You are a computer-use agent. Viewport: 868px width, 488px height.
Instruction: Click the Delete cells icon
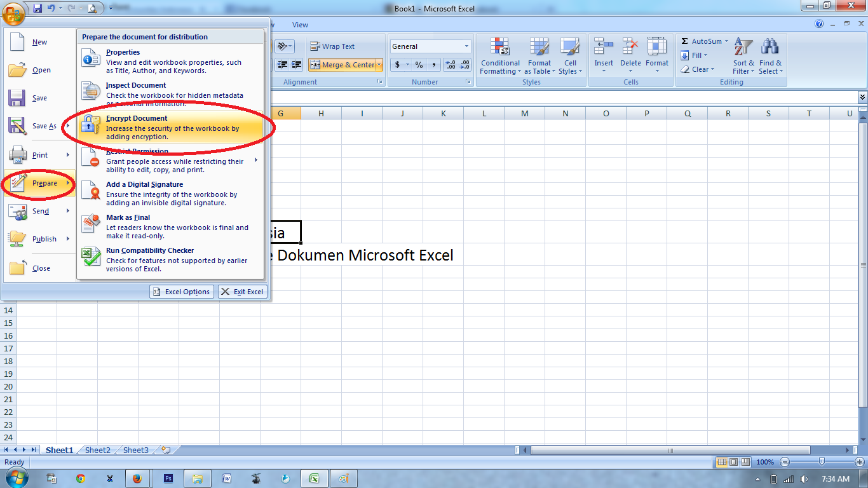coord(630,48)
